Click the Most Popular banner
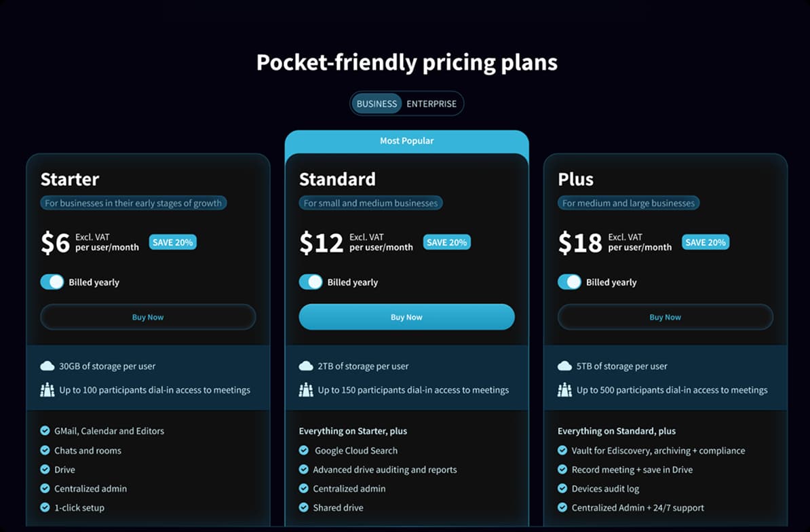This screenshot has width=810, height=532. (x=406, y=140)
